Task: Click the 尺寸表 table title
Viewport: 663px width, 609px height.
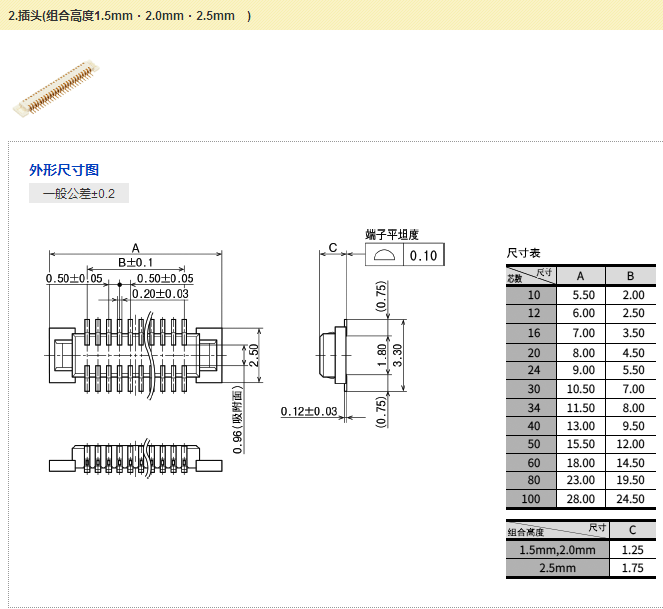Action: coord(523,254)
